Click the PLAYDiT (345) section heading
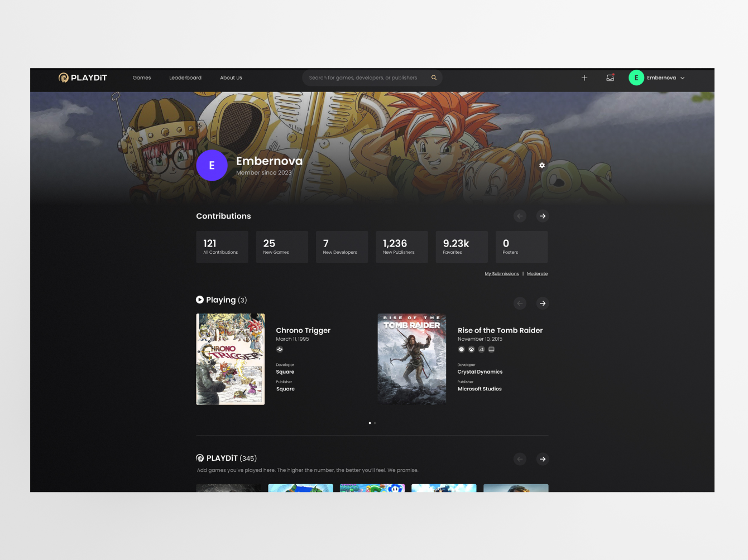This screenshot has width=748, height=560. [232, 458]
